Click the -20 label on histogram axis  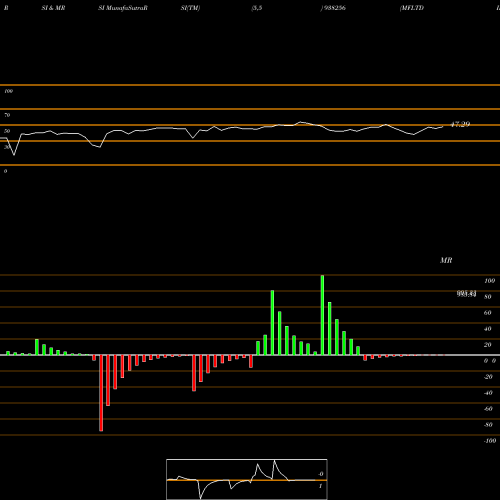488,377
